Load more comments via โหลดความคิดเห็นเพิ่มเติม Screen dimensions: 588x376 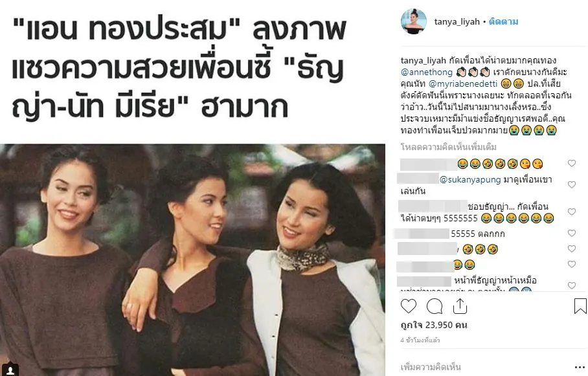pyautogui.click(x=449, y=146)
